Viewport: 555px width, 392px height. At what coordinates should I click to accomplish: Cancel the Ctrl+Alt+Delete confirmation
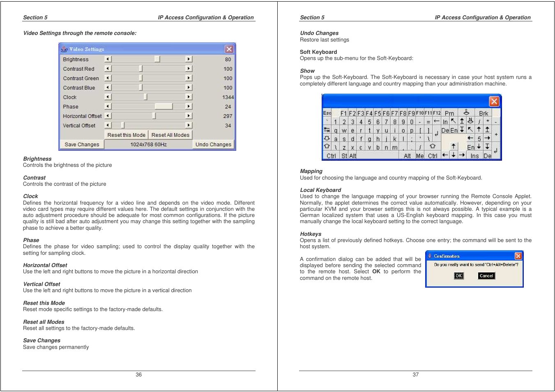click(486, 276)
